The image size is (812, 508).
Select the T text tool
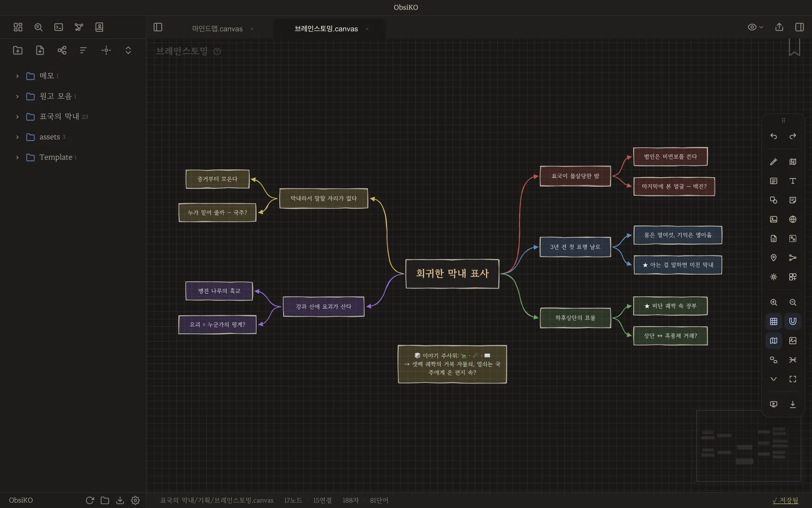click(793, 181)
